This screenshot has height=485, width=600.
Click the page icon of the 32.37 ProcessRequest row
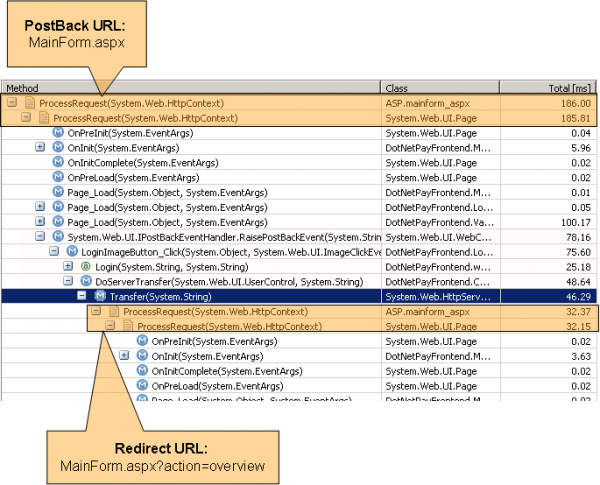point(114,311)
